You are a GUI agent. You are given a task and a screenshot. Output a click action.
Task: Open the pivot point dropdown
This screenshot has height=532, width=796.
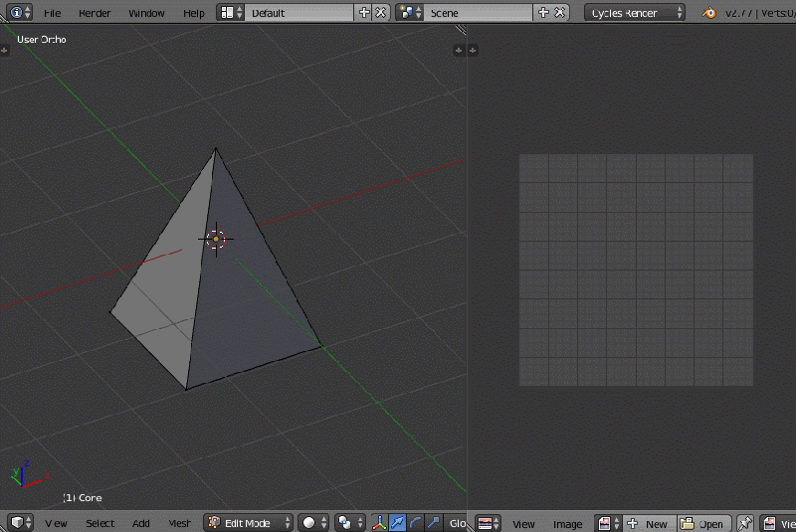(350, 523)
